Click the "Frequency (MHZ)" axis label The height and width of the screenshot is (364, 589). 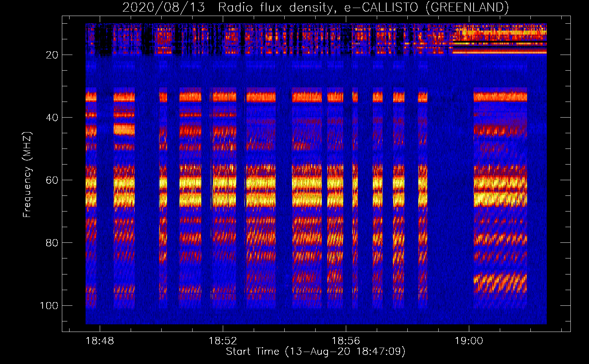(27, 174)
